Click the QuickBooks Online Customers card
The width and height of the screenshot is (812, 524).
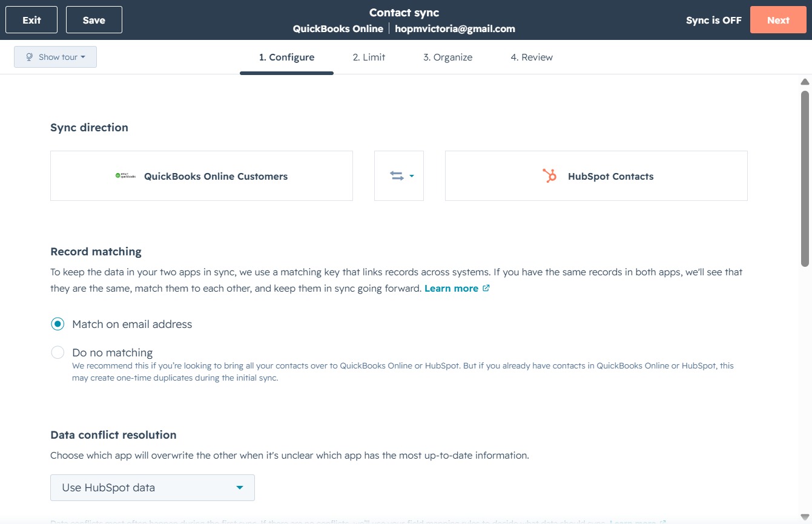[x=202, y=176]
